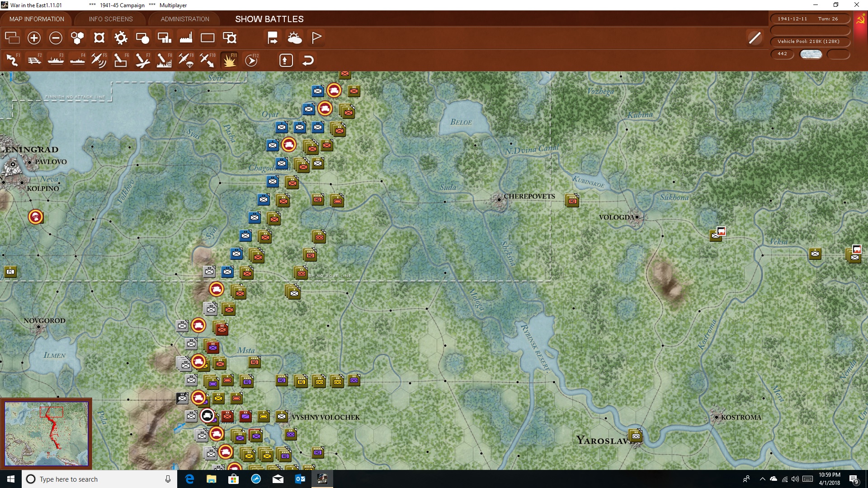Click the diagonal slash icon at right

coord(755,38)
